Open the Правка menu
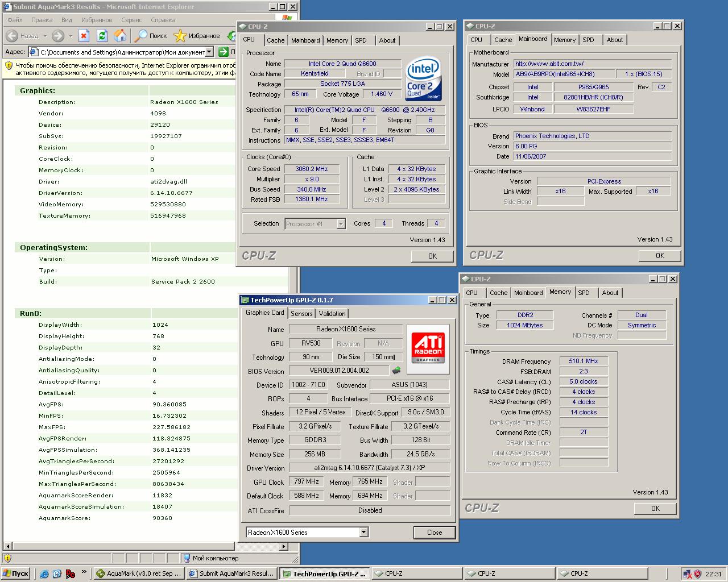This screenshot has width=728, height=582. click(x=42, y=19)
